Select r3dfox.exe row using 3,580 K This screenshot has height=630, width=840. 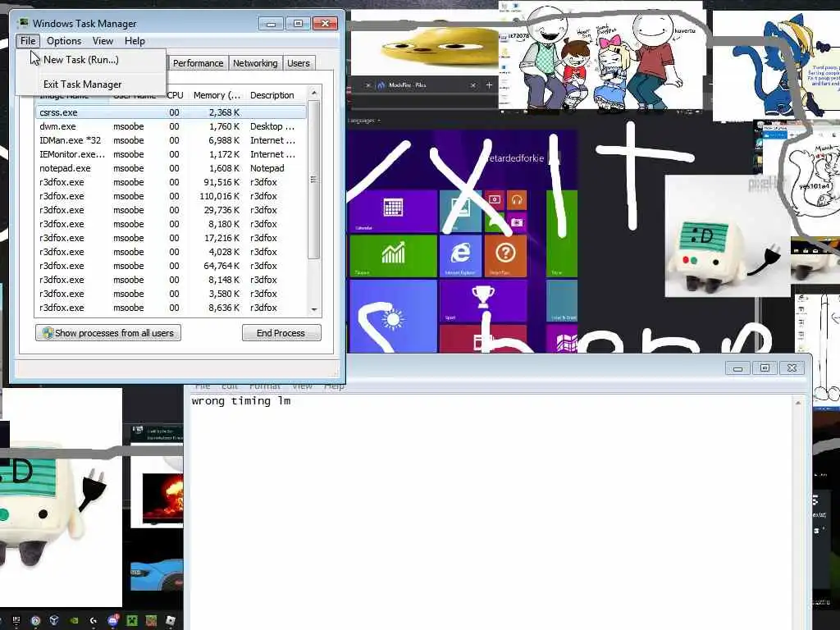[171, 294]
